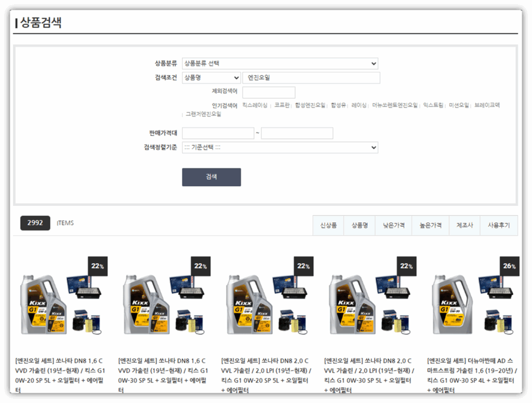The image size is (532, 403).
Task: Click the search keyword field containing 엔진오일
Action: [x=311, y=78]
